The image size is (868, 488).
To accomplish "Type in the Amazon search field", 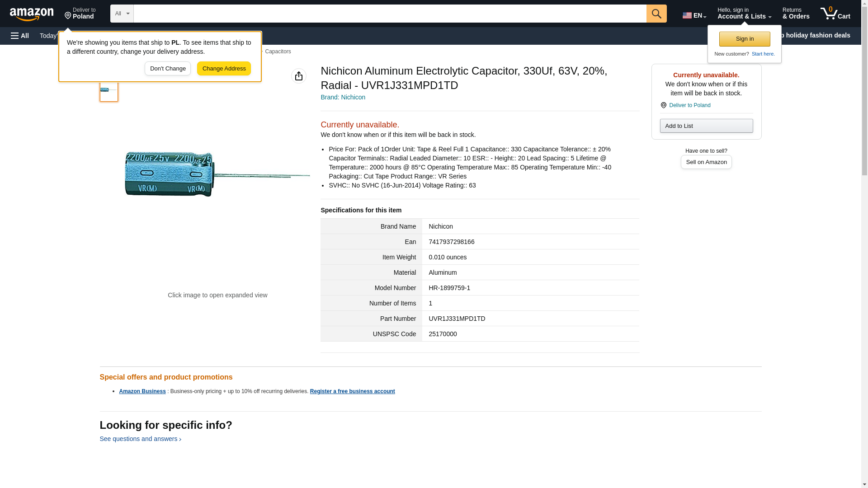I will point(389,14).
